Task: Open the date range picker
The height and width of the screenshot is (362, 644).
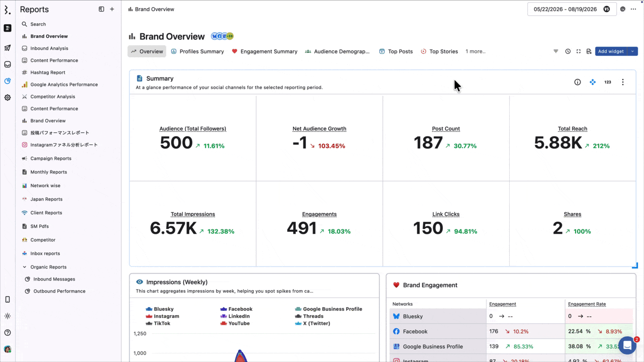Action: tap(572, 9)
